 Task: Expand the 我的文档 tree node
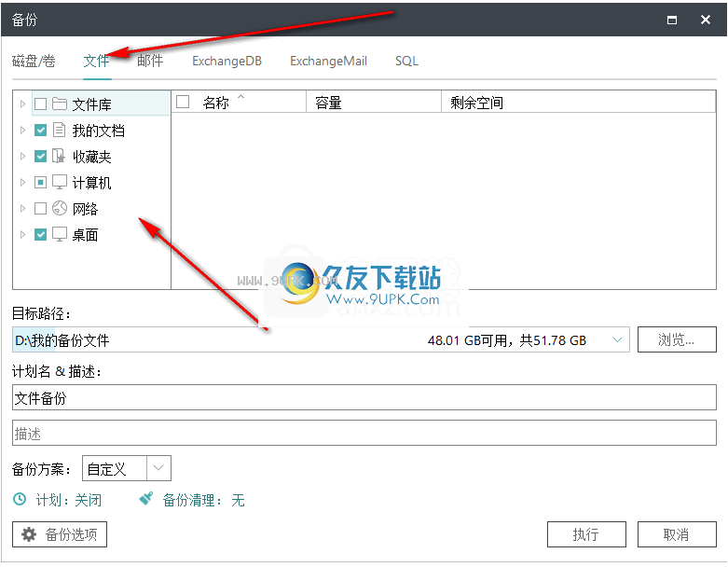click(22, 130)
